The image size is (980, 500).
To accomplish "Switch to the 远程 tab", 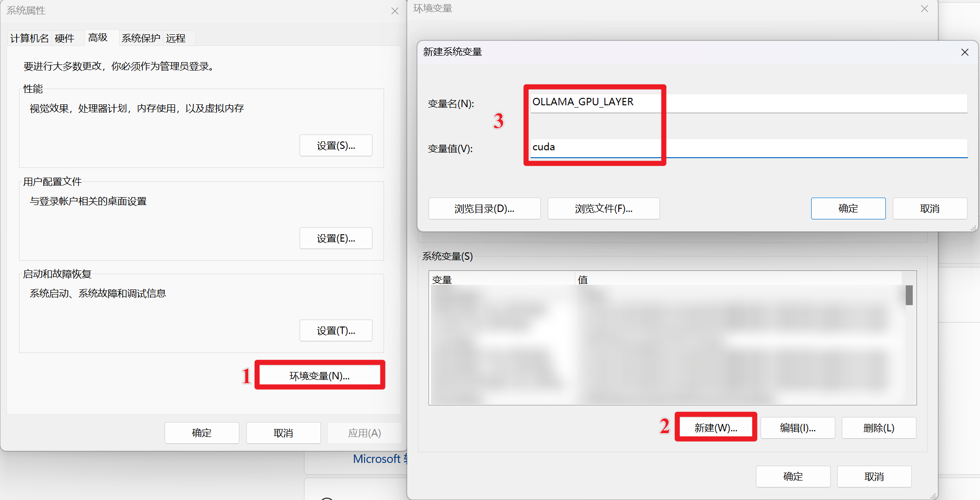I will pos(176,38).
